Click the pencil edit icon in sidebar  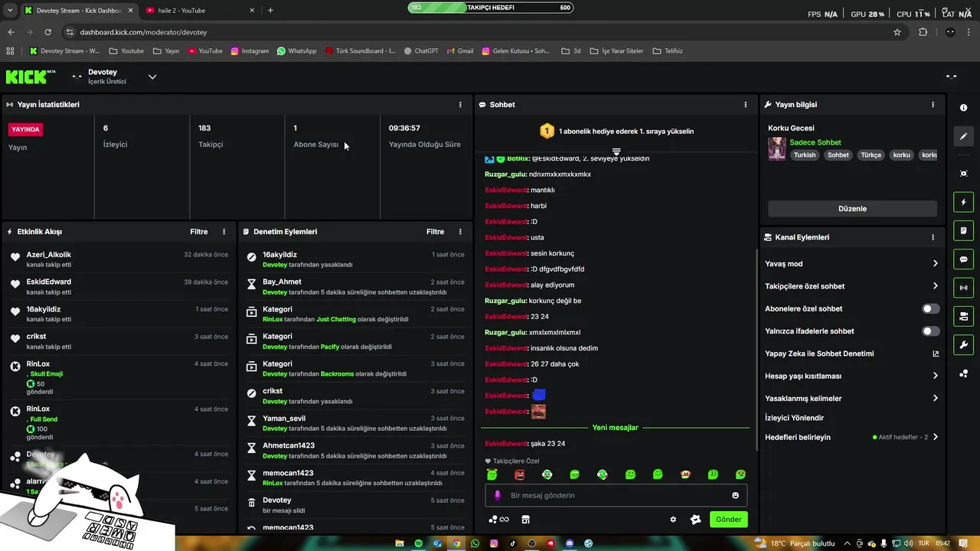click(x=963, y=136)
